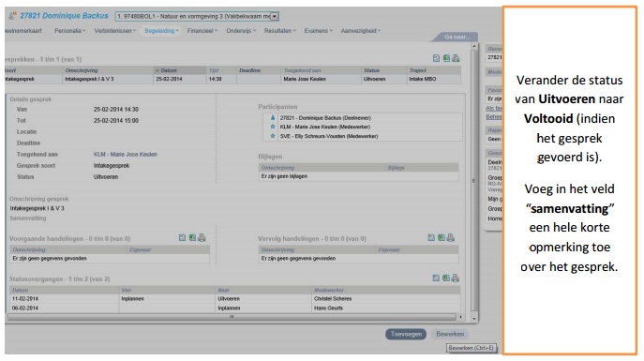Click the person icon next to Dominique Backus participant
The image size is (644, 361).
tap(272, 117)
